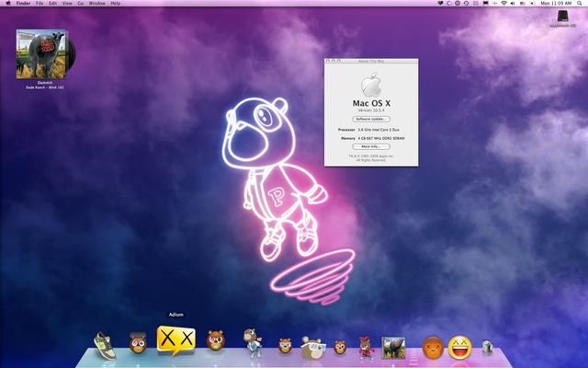Click the Spaces grid menu bar icon

(476, 3)
